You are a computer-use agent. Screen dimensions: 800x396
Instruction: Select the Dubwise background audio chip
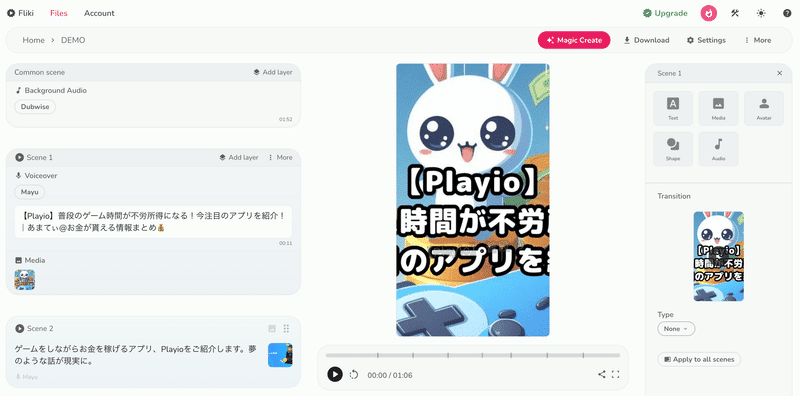(35, 107)
